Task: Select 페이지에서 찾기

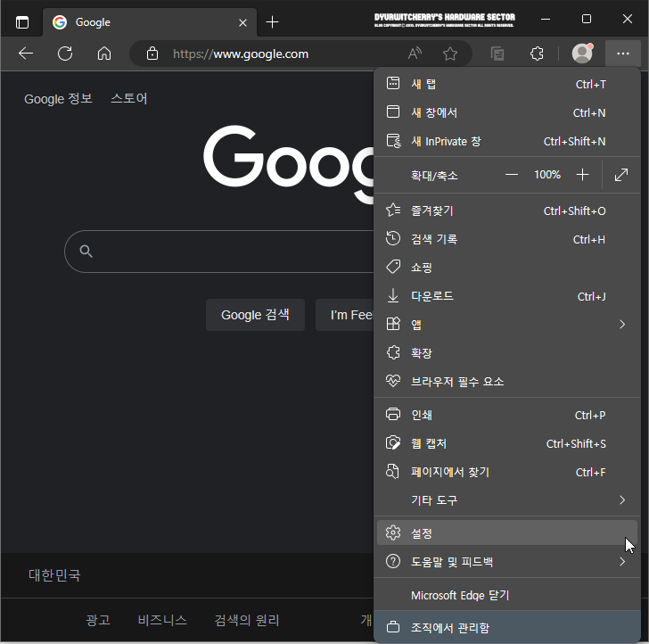Action: tap(507, 472)
